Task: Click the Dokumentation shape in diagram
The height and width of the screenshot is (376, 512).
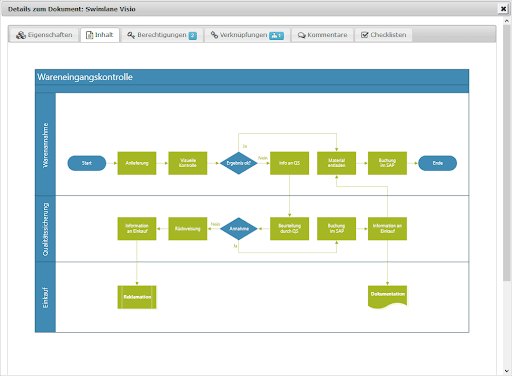Action: point(387,296)
